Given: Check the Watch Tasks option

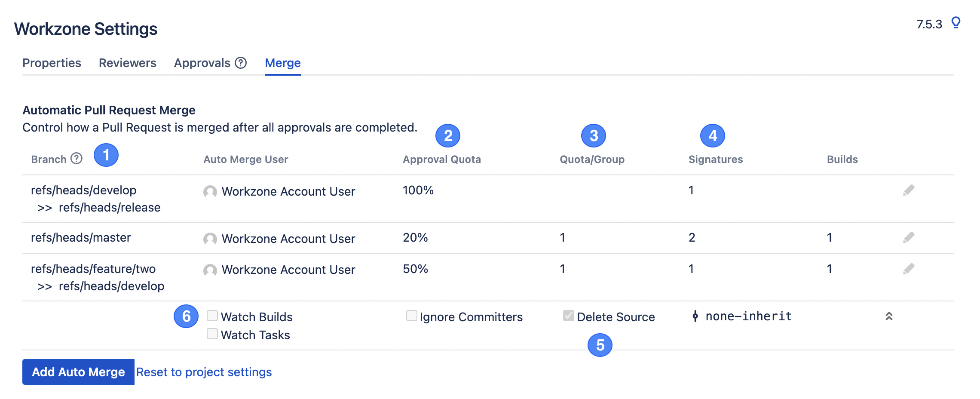Looking at the screenshot, I should click(212, 334).
